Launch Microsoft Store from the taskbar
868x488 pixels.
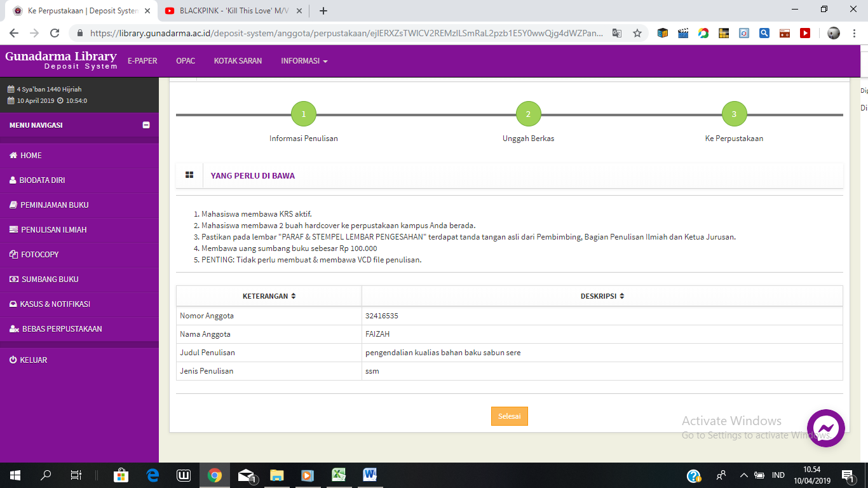[120, 475]
